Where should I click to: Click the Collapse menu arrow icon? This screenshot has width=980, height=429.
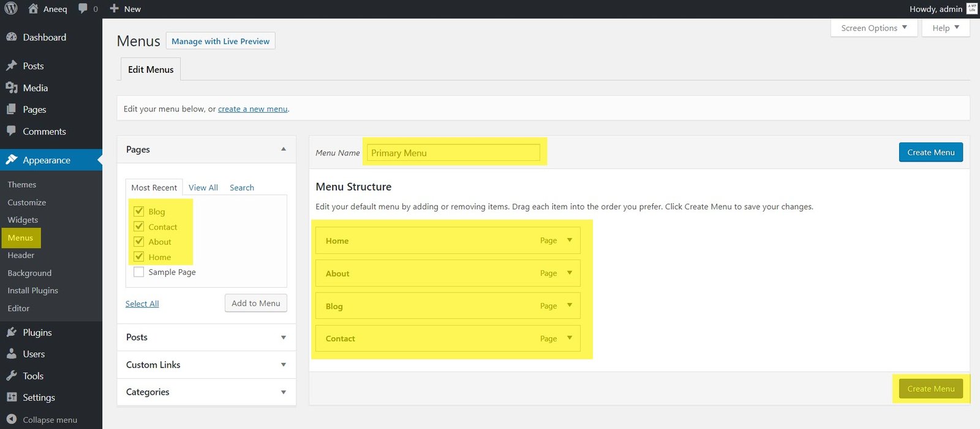pyautogui.click(x=12, y=419)
